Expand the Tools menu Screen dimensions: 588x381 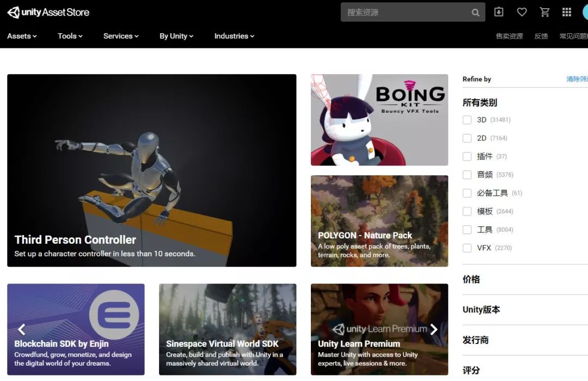click(x=70, y=36)
